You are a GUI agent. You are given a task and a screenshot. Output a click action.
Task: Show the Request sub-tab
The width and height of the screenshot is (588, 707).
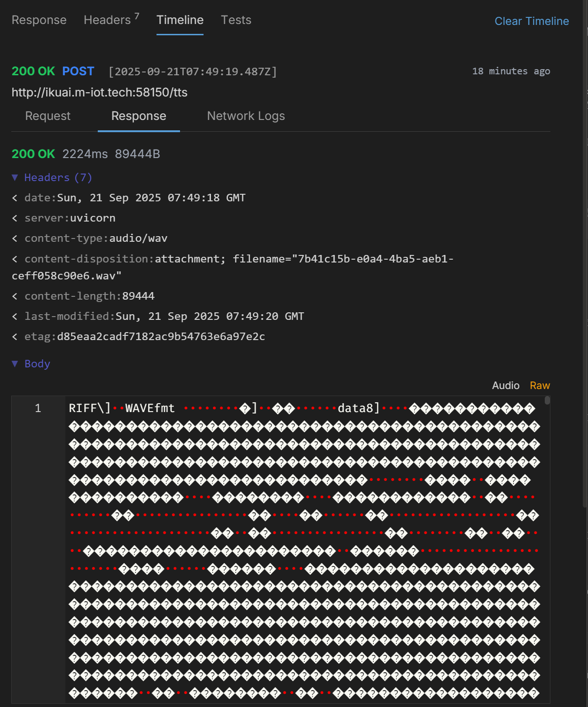48,116
